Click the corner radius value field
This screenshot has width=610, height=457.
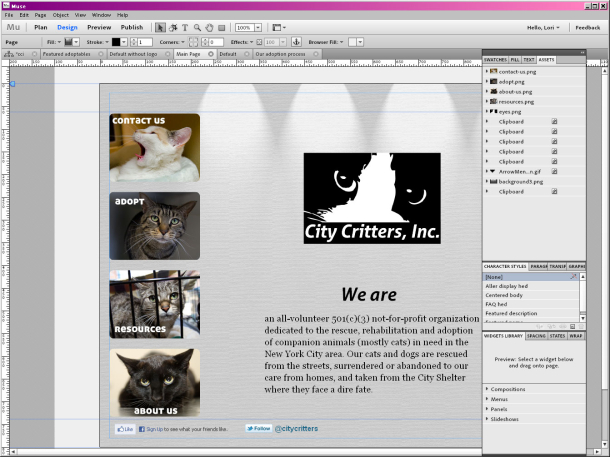coord(216,42)
